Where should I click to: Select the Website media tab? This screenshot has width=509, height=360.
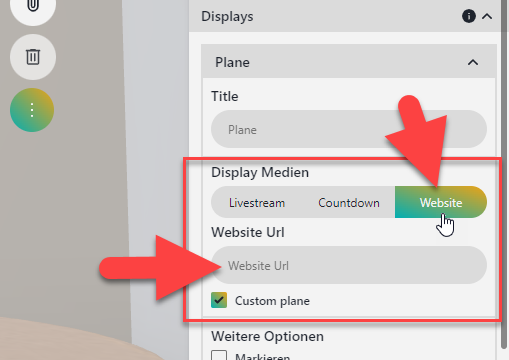441,202
